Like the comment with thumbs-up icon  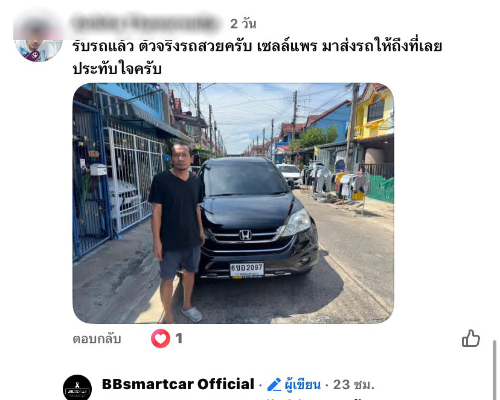point(471,338)
